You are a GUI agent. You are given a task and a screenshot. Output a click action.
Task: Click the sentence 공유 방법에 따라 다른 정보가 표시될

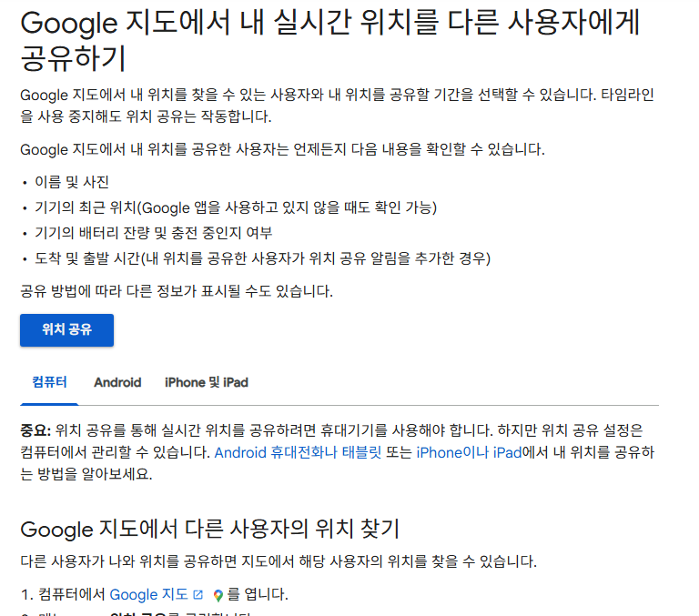177,291
